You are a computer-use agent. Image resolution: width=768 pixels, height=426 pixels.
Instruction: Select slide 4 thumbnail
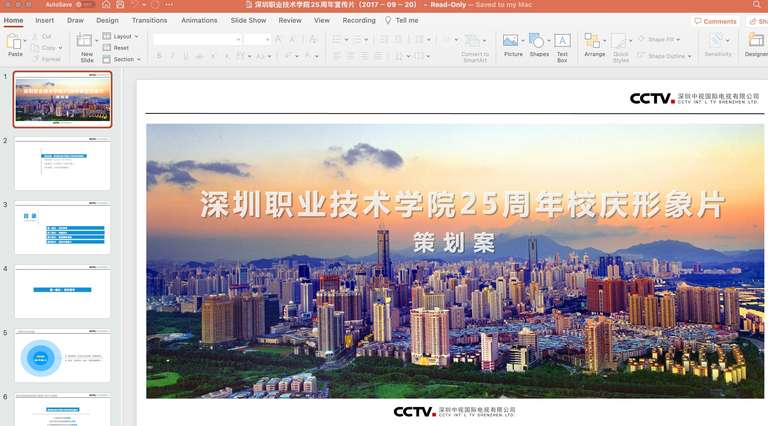pyautogui.click(x=62, y=292)
